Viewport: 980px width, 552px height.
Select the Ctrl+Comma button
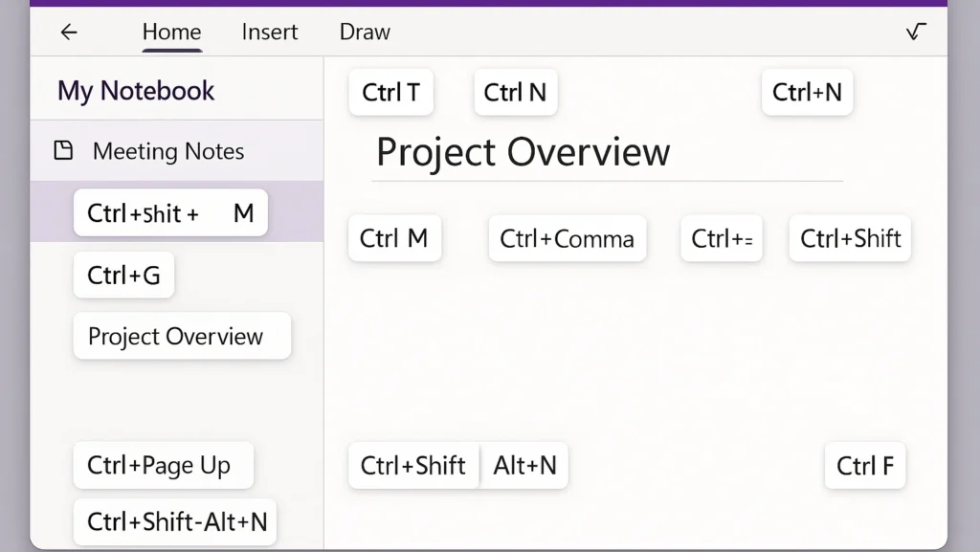point(567,238)
